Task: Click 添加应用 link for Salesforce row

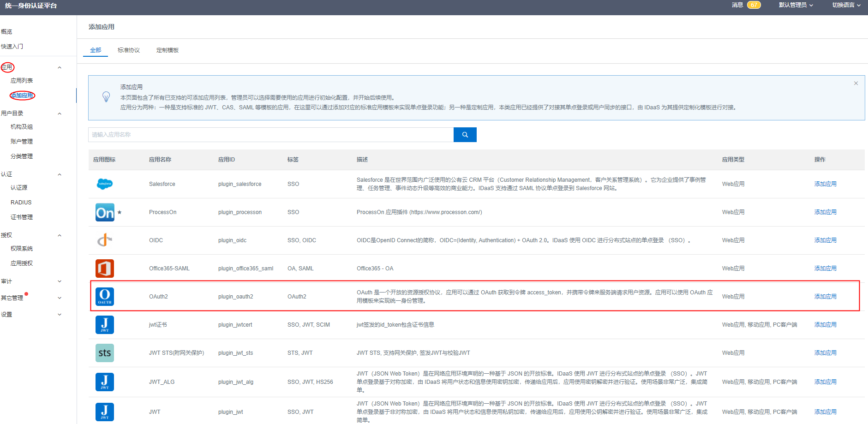Action: (x=825, y=184)
